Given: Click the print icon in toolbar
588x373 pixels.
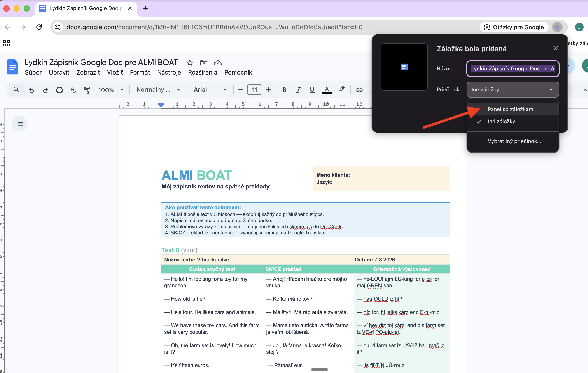Looking at the screenshot, I should coord(59,90).
